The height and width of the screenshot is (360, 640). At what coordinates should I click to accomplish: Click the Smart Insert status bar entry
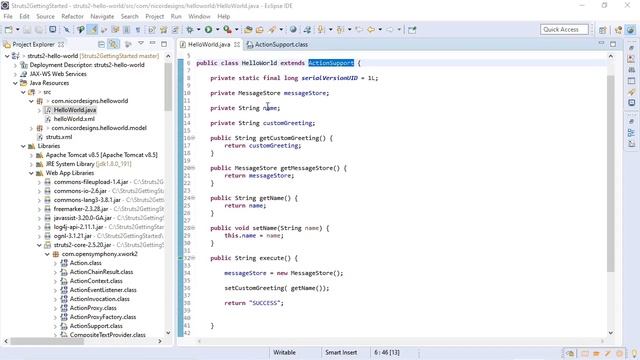coord(341,352)
